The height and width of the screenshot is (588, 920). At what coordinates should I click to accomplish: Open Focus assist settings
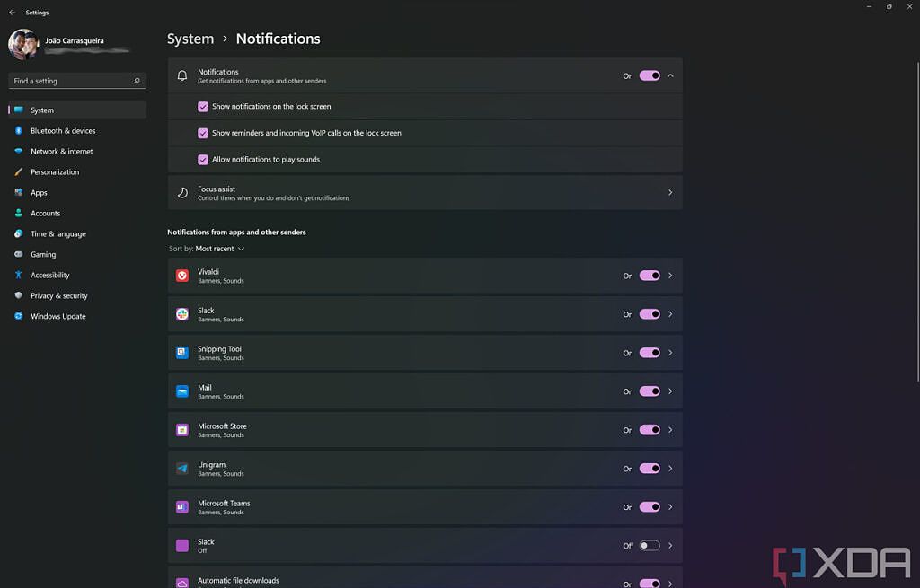coord(424,193)
